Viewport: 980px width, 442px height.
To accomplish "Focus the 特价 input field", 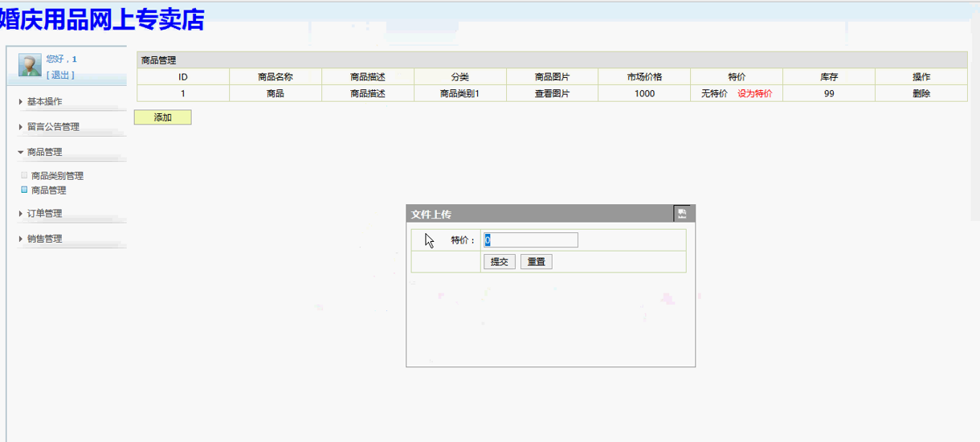I will point(531,240).
